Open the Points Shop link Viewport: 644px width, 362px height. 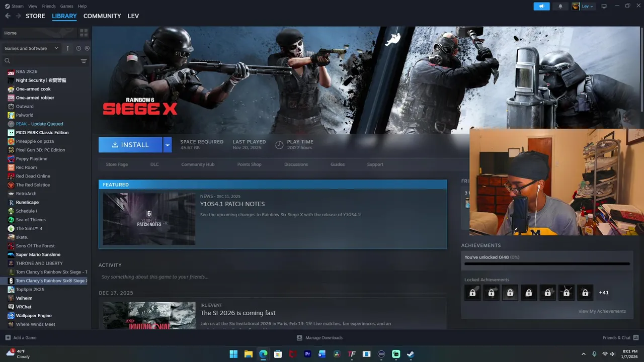coord(249,164)
